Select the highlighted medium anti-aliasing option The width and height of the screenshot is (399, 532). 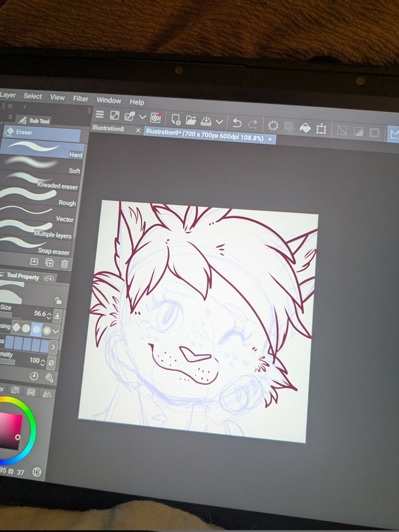[x=36, y=329]
